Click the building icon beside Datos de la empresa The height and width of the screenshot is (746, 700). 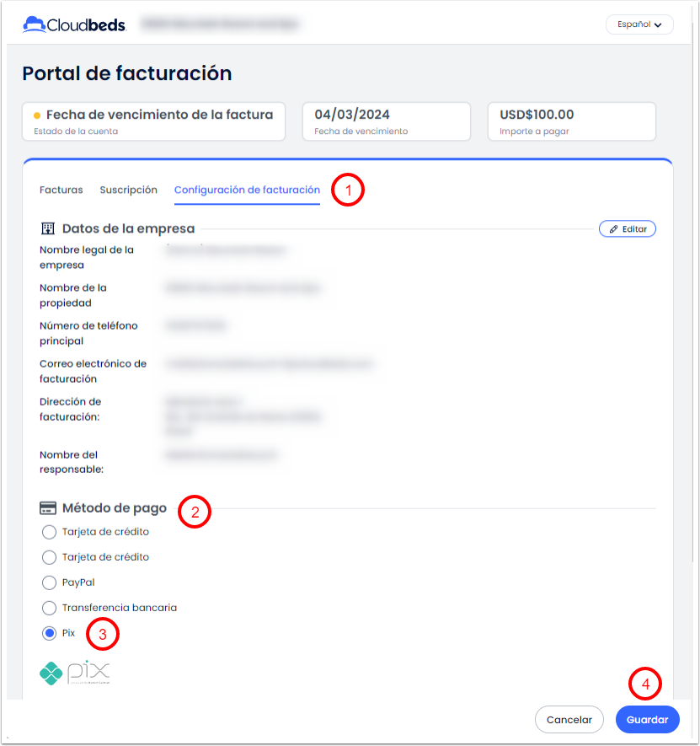[x=47, y=228]
